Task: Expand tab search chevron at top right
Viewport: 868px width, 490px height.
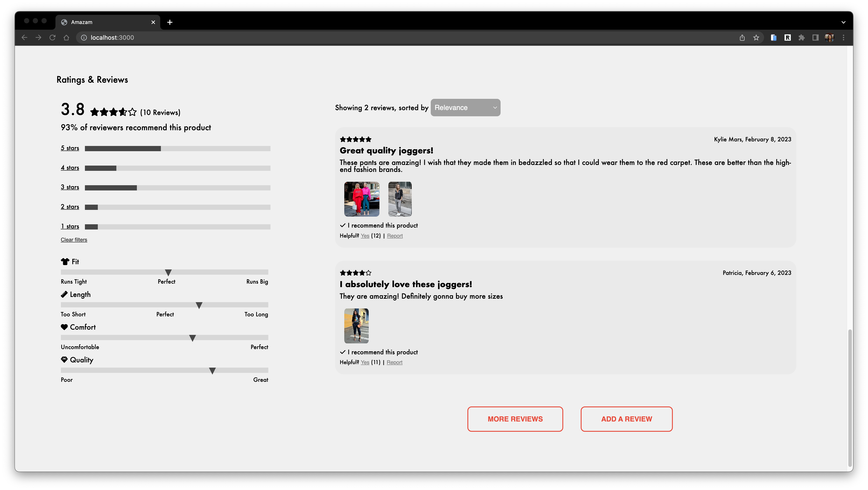Action: coord(843,22)
